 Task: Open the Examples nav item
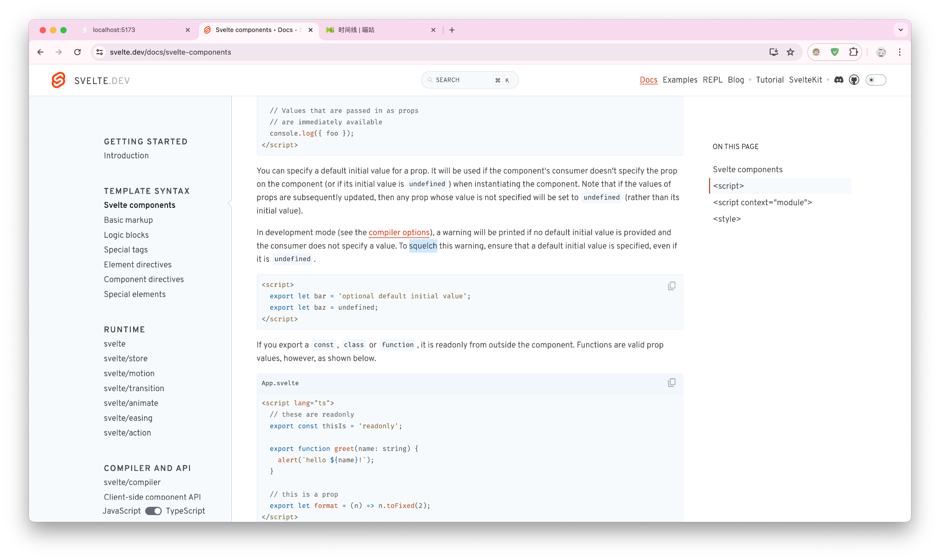coord(680,80)
